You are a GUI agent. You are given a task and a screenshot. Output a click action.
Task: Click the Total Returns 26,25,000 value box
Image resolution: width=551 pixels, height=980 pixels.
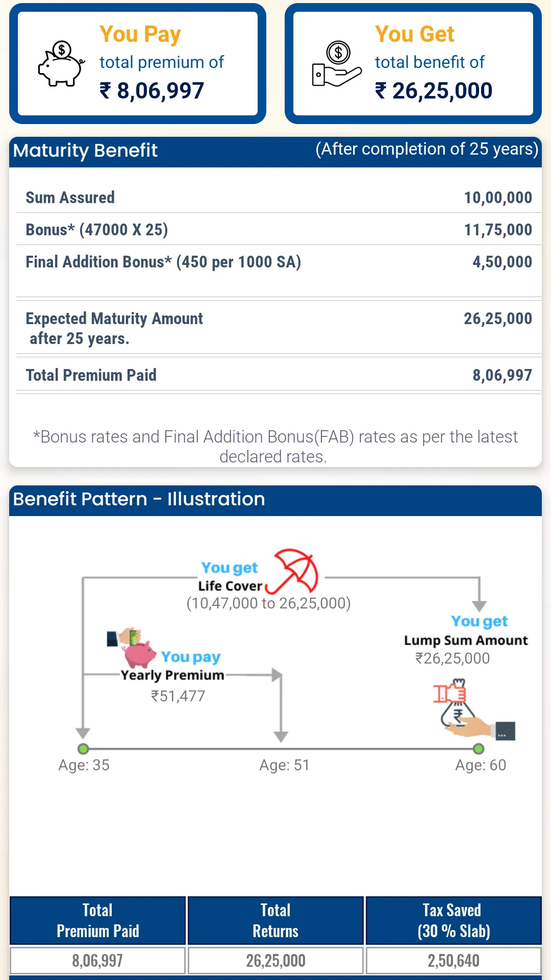(x=275, y=961)
